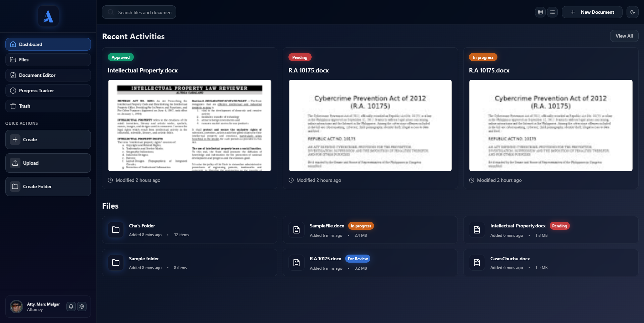Click the In progress badge on SampleFile.docx

361,226
